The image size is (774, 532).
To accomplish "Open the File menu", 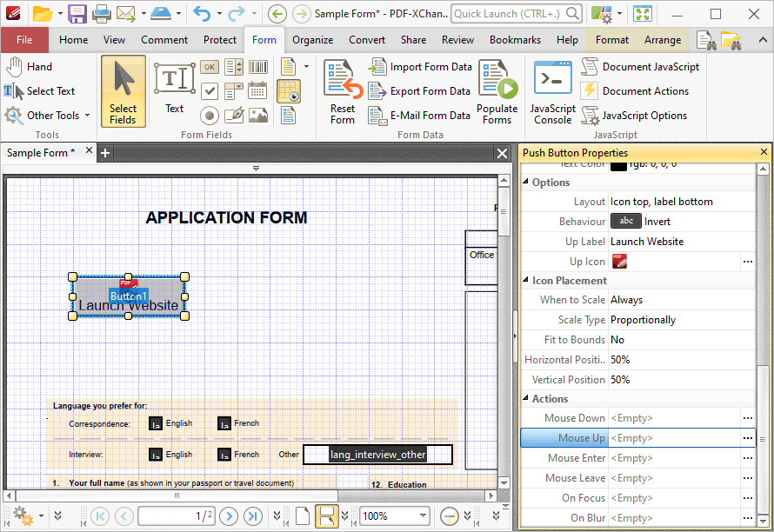I will pyautogui.click(x=24, y=40).
